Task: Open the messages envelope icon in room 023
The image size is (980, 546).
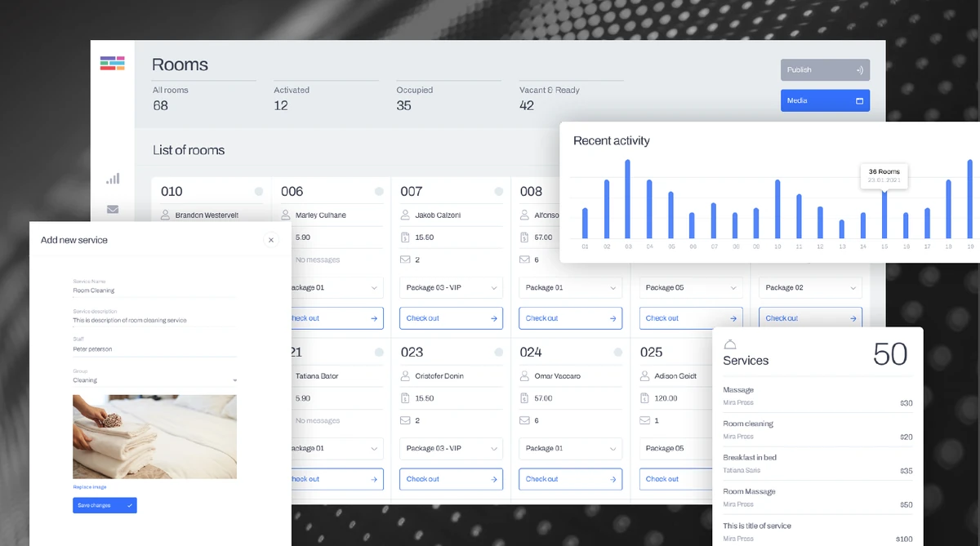Action: [405, 420]
